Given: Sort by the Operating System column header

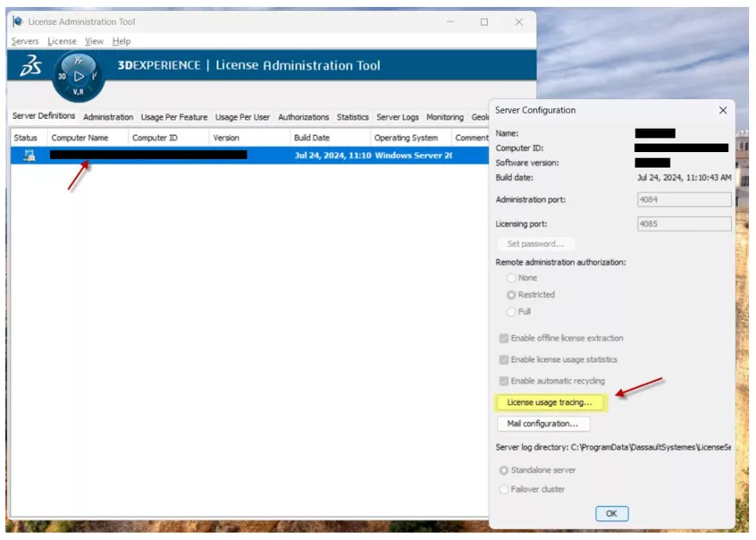Looking at the screenshot, I should [411, 138].
